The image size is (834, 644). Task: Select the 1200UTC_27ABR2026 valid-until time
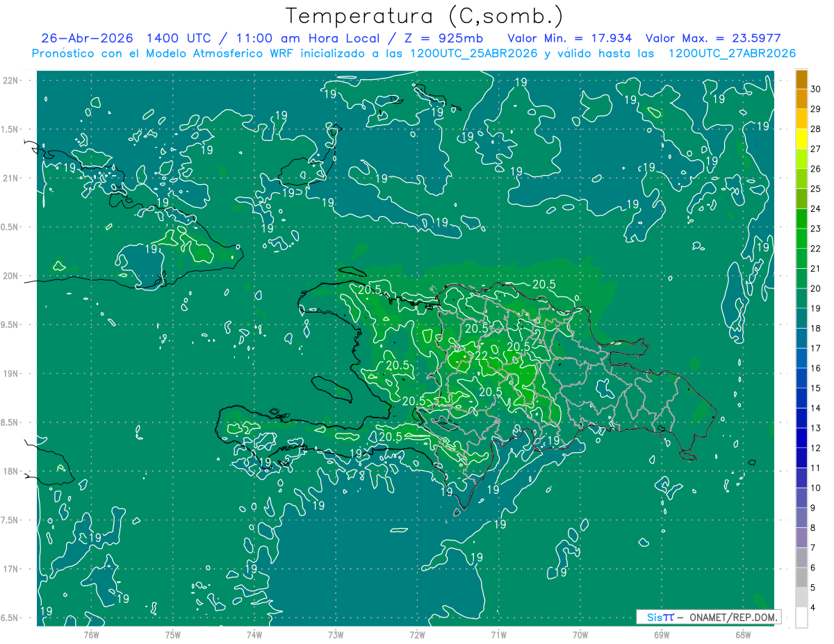pos(732,53)
